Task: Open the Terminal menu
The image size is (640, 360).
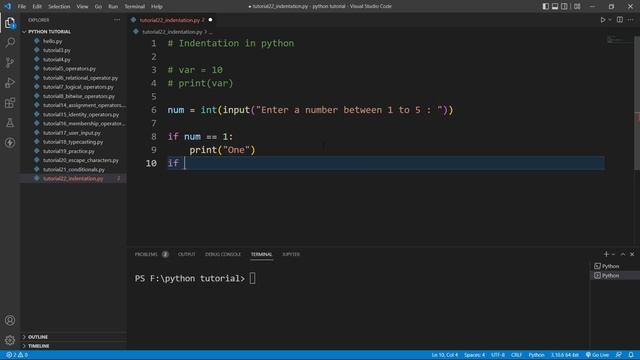Action: (135, 7)
